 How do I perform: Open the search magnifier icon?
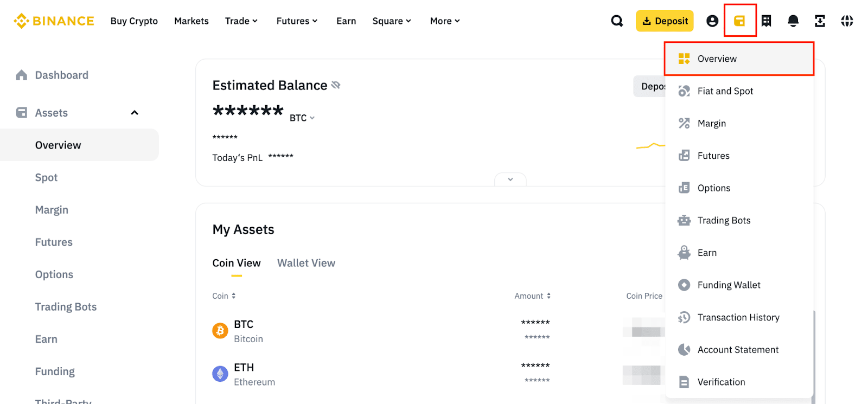(617, 21)
